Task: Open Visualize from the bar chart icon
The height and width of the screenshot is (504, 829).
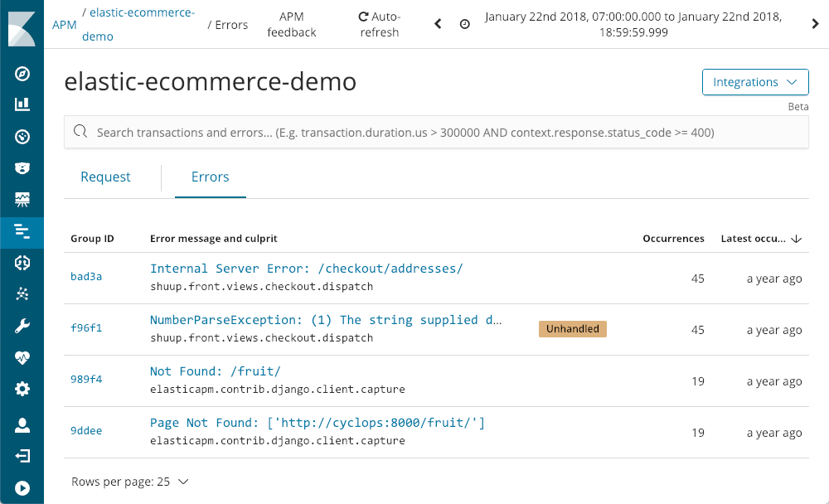Action: (x=22, y=104)
